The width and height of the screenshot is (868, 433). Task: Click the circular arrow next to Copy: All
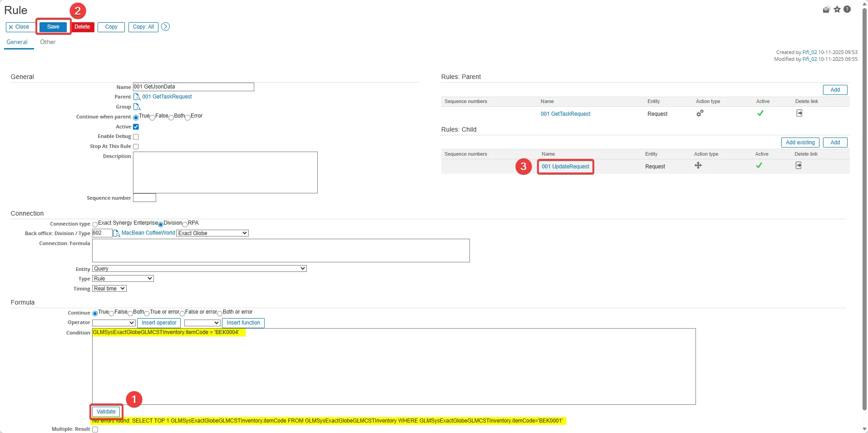point(166,27)
